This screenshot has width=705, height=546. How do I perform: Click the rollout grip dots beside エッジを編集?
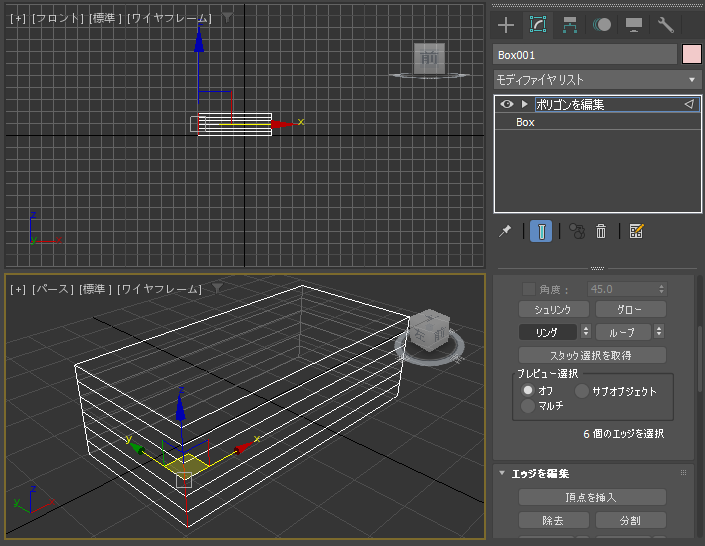click(683, 473)
